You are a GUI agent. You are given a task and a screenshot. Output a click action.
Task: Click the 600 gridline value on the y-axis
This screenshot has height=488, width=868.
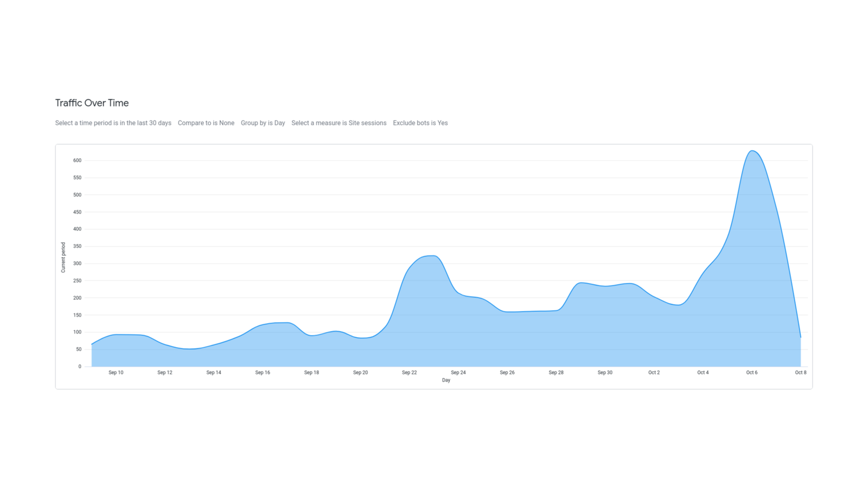pos(77,160)
